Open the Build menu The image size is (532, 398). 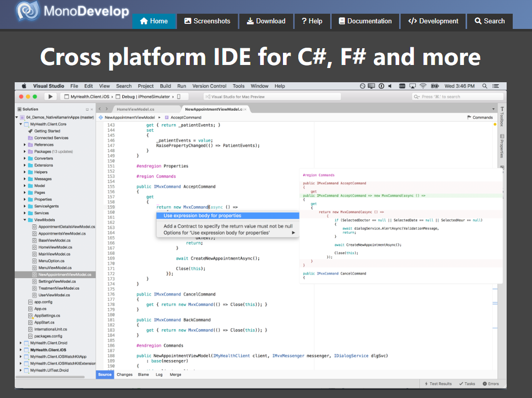coord(165,86)
